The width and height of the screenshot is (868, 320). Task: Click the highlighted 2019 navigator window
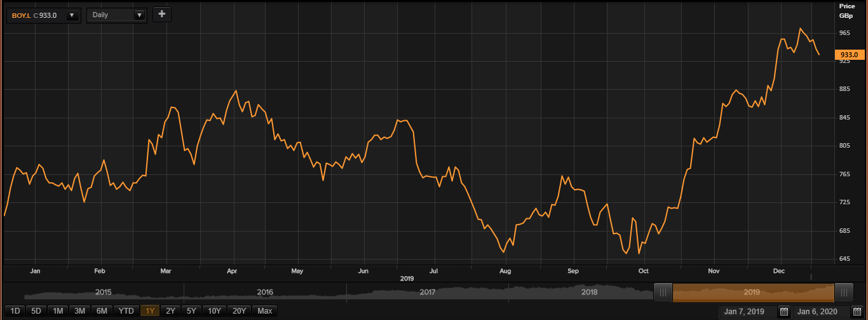pyautogui.click(x=753, y=292)
